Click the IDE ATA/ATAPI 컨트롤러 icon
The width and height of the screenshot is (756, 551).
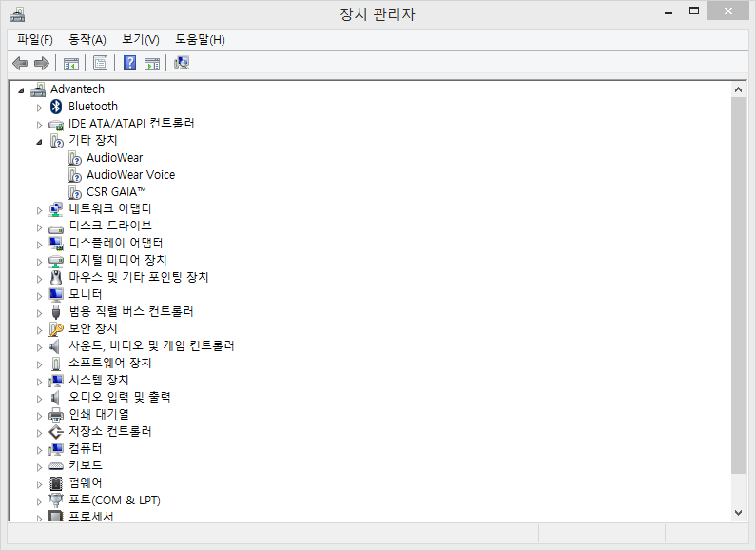[x=56, y=125]
